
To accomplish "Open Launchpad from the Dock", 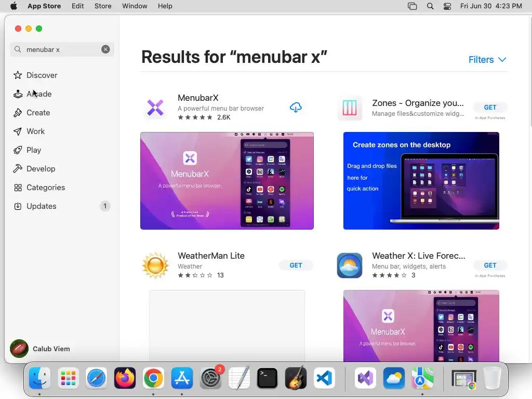I will point(68,378).
